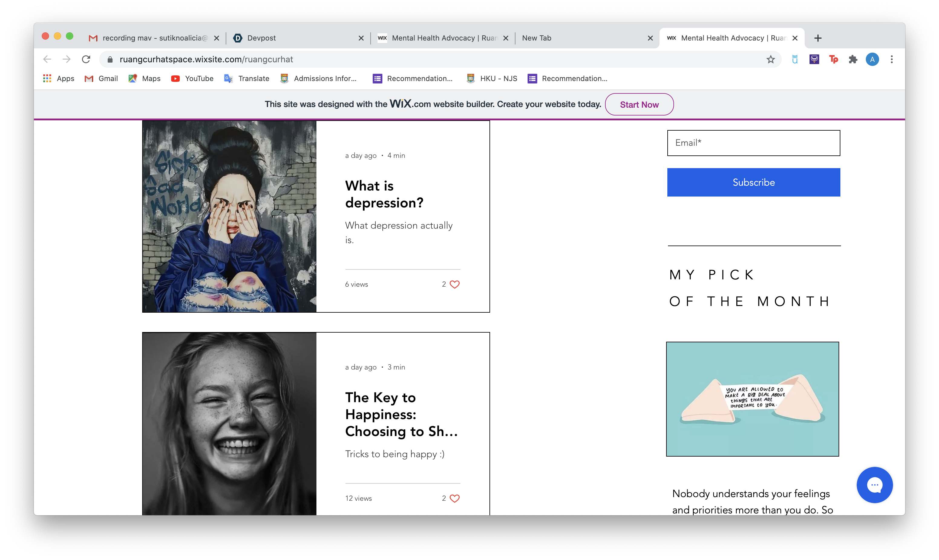Like the What is depression post

point(454,284)
